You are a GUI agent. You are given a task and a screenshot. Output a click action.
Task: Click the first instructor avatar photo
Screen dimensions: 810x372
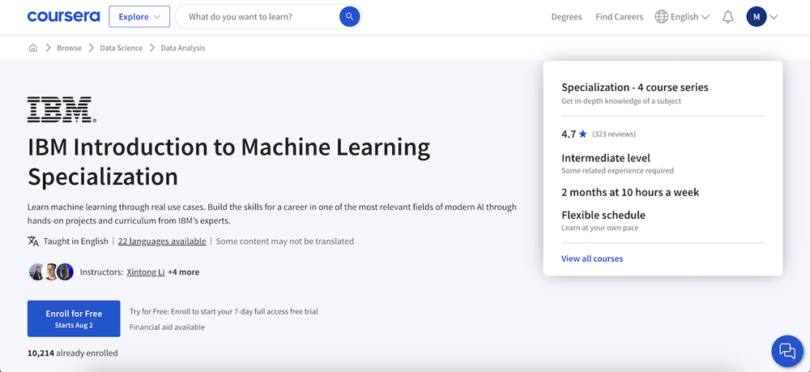tap(37, 272)
